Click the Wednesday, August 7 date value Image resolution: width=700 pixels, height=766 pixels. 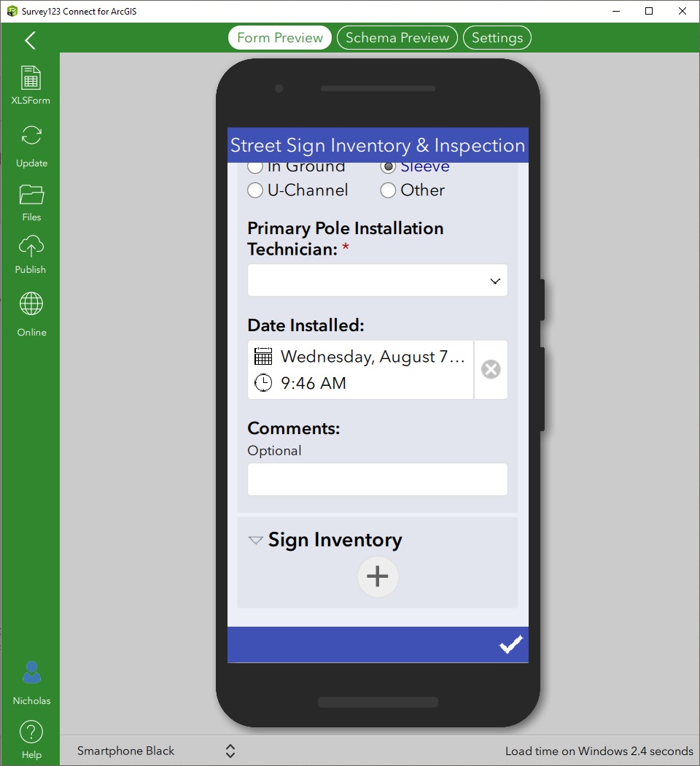click(373, 357)
